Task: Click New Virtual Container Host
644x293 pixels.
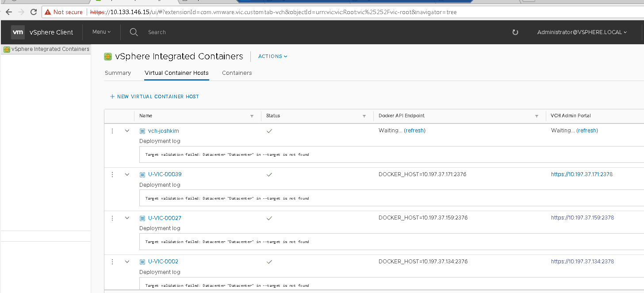Action: (154, 96)
